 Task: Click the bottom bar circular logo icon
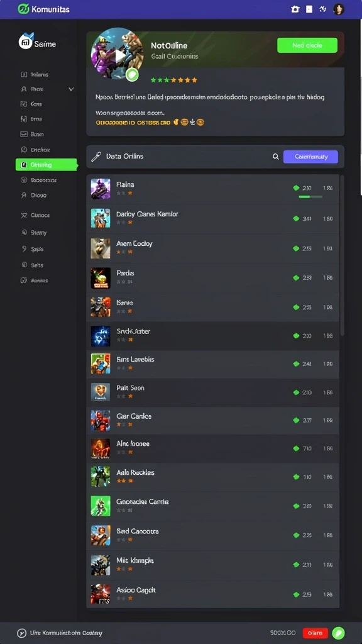tap(21, 633)
